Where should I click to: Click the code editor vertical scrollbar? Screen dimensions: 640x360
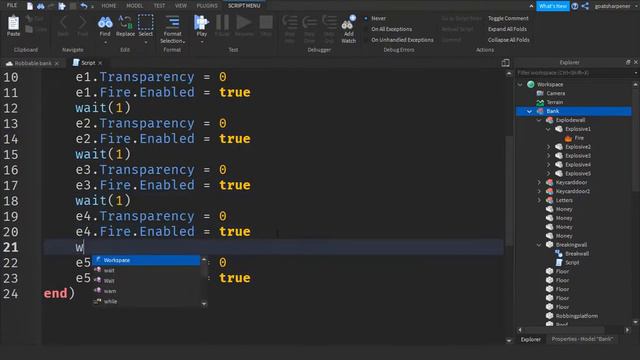pyautogui.click(x=509, y=191)
